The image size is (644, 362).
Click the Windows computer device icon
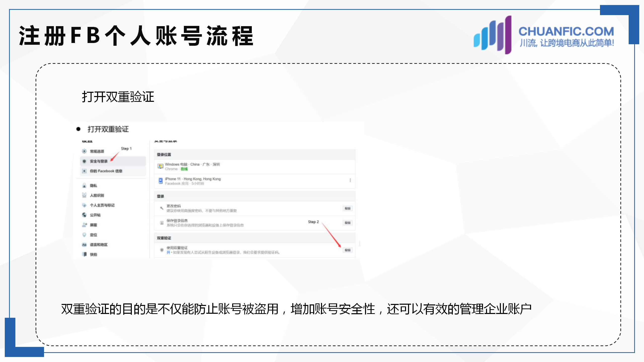tap(160, 166)
